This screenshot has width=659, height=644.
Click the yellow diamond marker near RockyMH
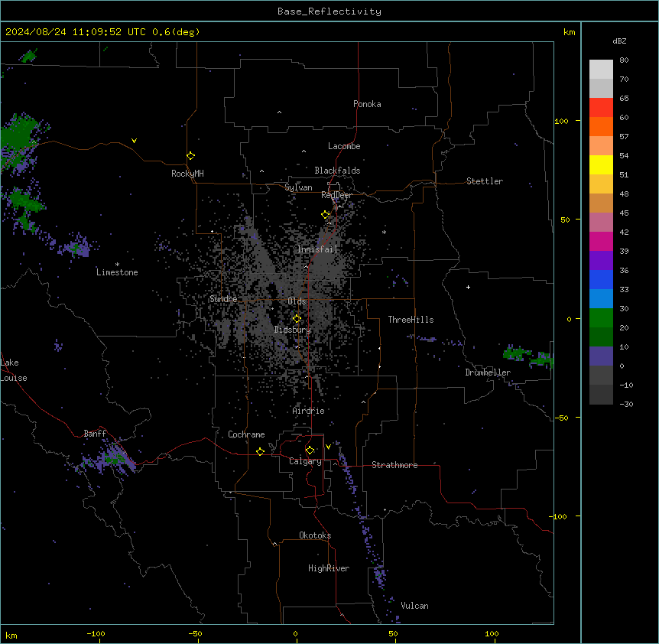(190, 156)
